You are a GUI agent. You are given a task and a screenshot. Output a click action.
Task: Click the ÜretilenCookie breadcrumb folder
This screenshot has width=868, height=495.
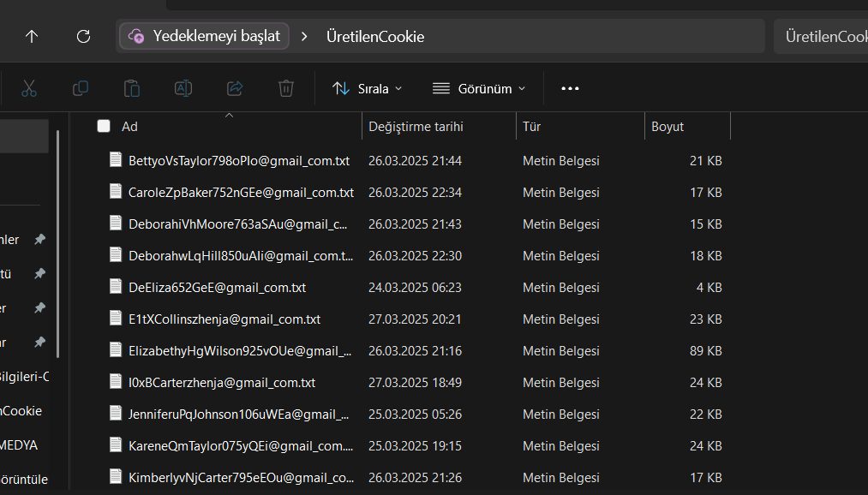pos(375,37)
